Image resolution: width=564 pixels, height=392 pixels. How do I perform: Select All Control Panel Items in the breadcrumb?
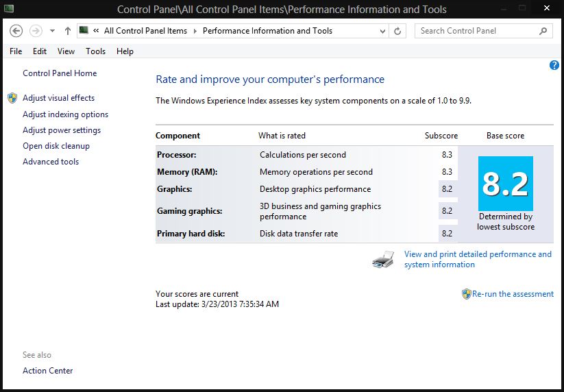tap(146, 31)
